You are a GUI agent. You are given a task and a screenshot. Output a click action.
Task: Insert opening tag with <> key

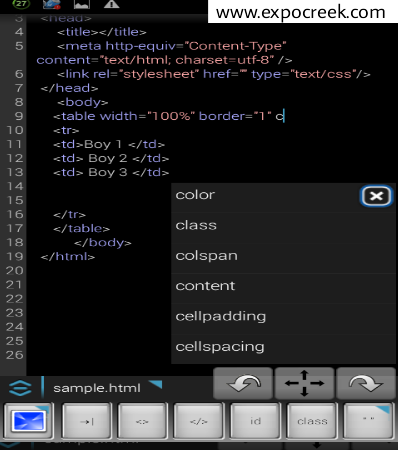coord(142,421)
